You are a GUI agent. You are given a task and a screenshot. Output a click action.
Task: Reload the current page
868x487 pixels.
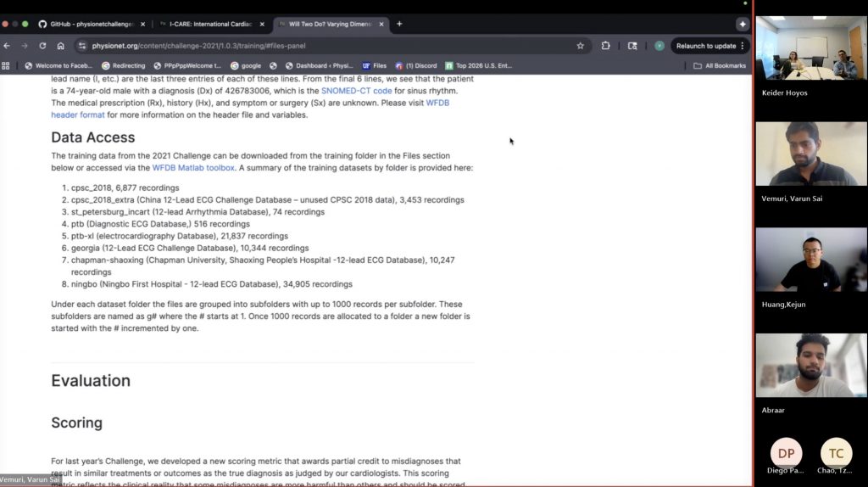[42, 46]
